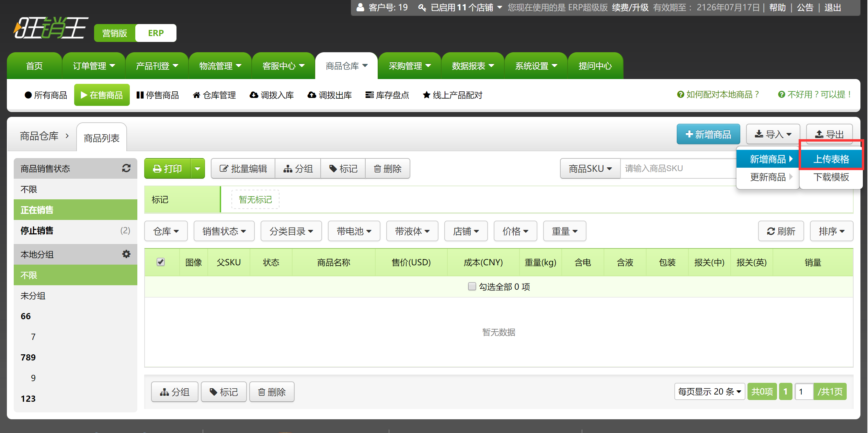
Task: Click the bottom 删除 trash button
Action: [272, 392]
